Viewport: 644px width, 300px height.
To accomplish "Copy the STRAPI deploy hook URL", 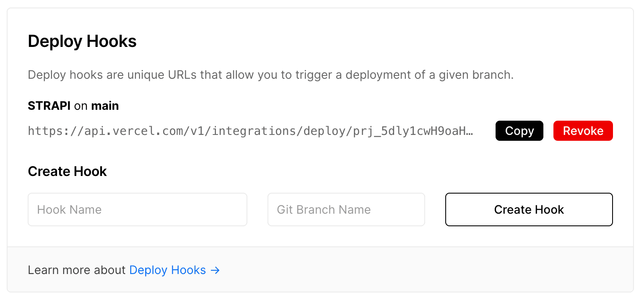I will 519,130.
